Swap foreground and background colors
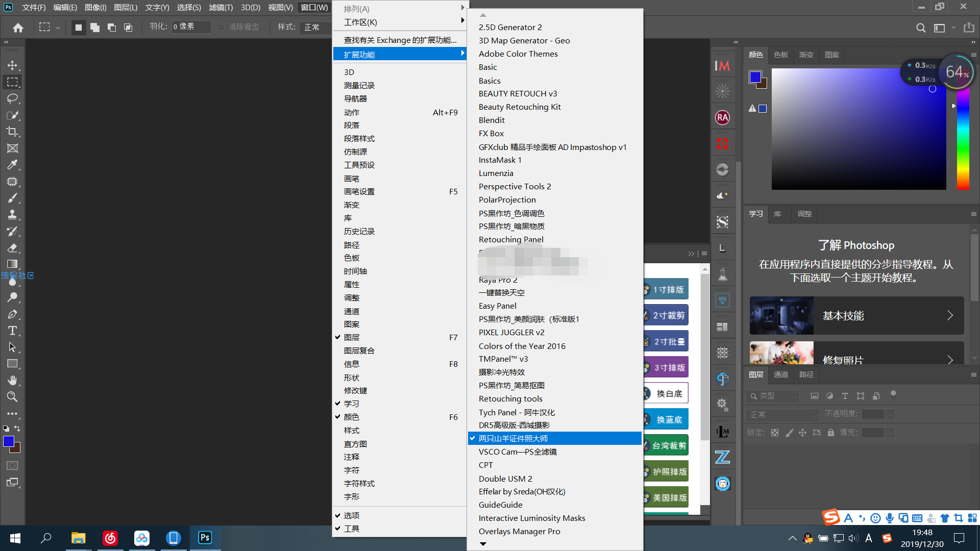This screenshot has width=980, height=551. (17, 429)
